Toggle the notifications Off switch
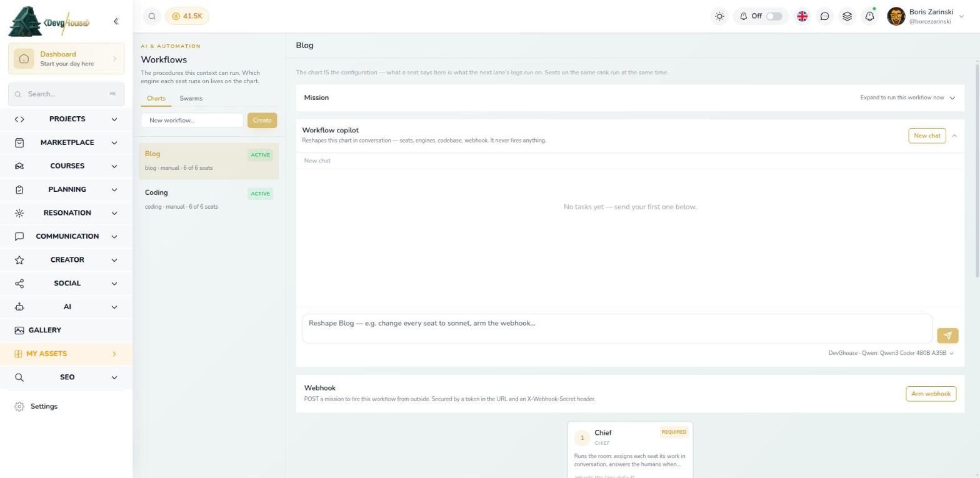This screenshot has height=478, width=980. pos(774,16)
